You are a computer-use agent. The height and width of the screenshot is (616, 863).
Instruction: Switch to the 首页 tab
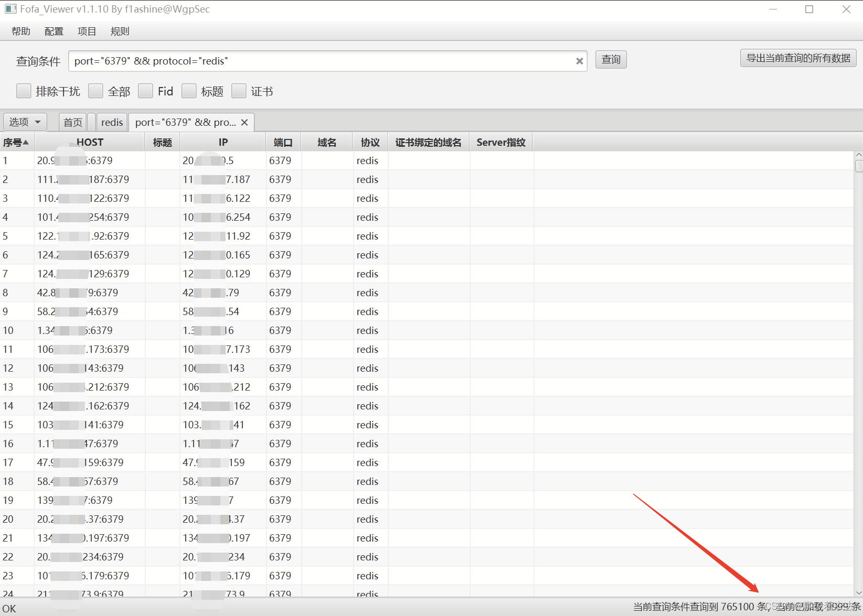(72, 122)
